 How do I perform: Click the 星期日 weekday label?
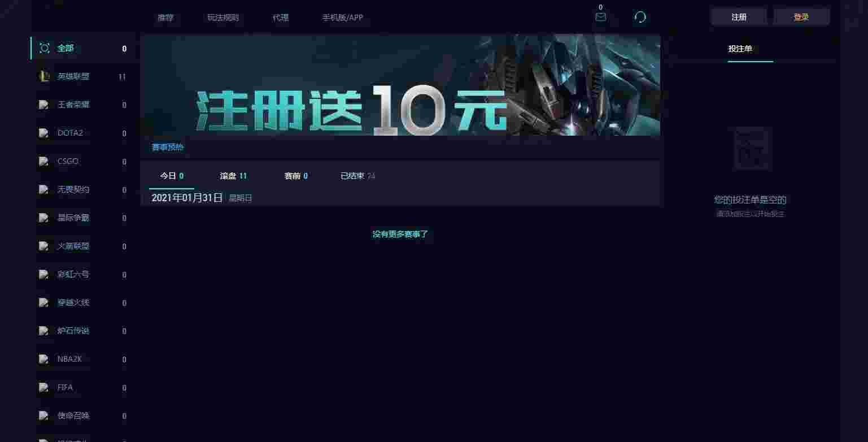point(241,198)
